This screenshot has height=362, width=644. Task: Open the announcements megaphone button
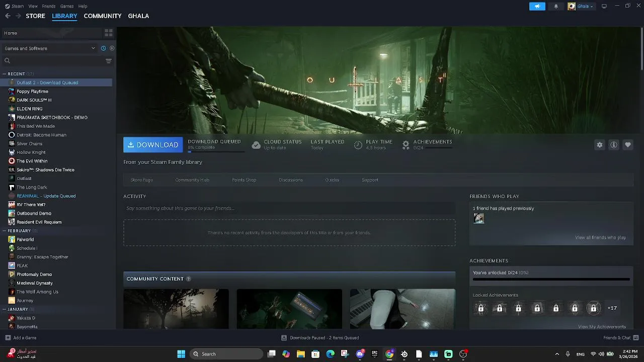tap(537, 6)
